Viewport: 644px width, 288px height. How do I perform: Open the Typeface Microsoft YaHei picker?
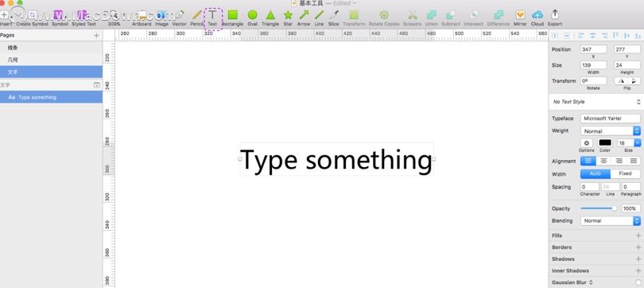(x=611, y=119)
